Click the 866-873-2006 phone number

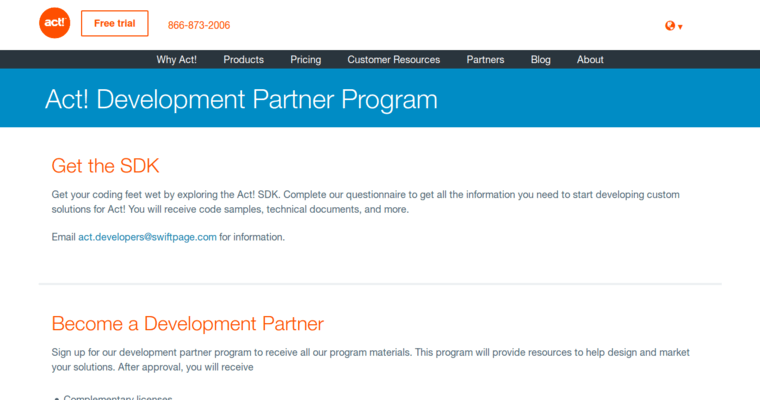pos(199,25)
